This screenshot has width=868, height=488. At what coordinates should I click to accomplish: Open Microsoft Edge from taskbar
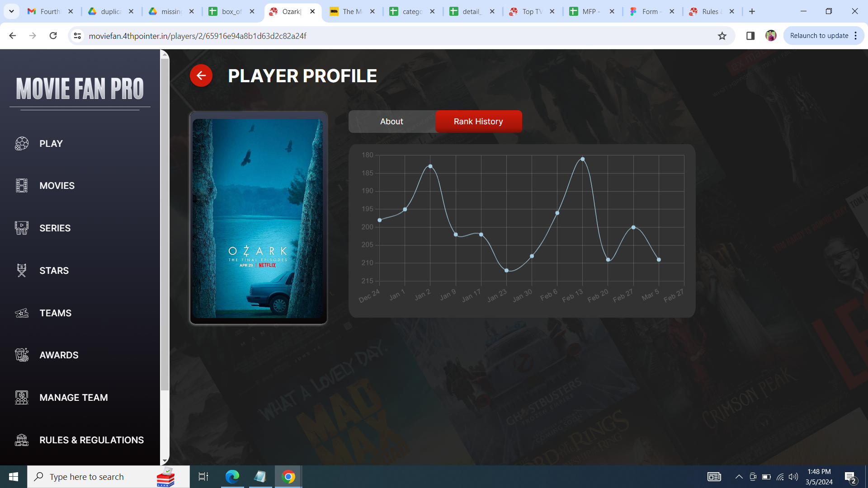(x=232, y=477)
